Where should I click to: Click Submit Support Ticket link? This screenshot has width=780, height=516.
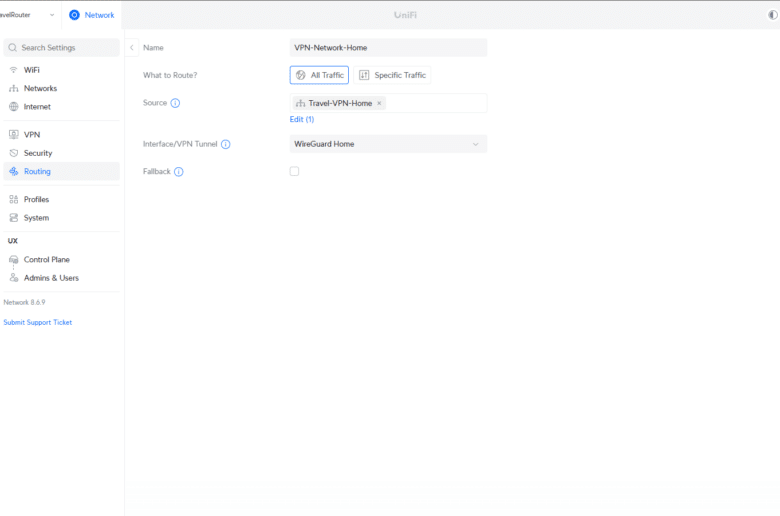[38, 322]
